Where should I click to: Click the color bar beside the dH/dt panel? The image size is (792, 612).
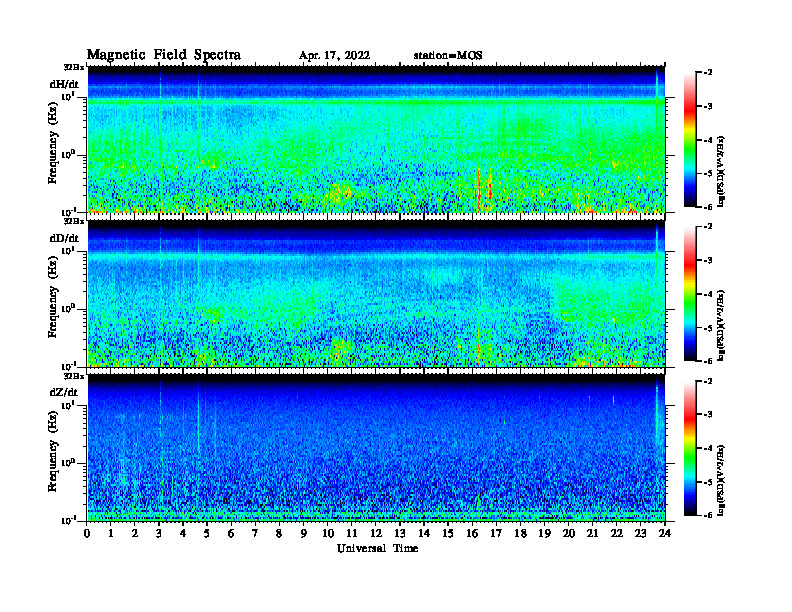pos(690,140)
